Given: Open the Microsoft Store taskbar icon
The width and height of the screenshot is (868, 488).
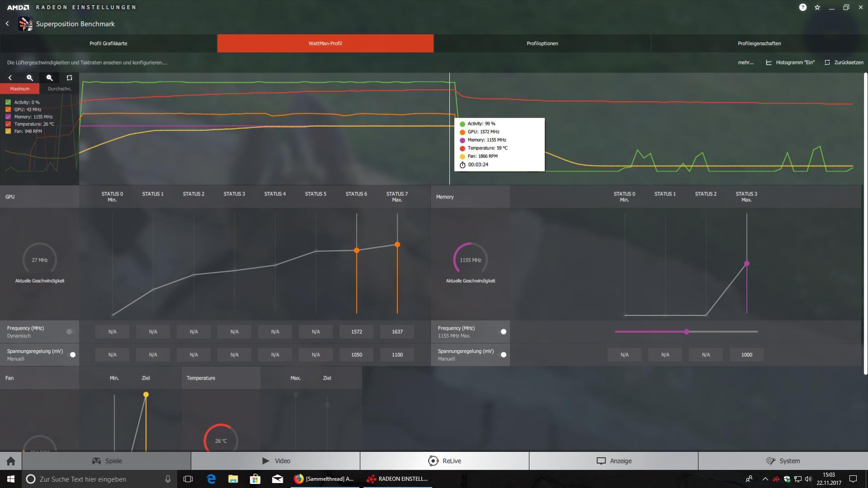Looking at the screenshot, I should [x=255, y=479].
